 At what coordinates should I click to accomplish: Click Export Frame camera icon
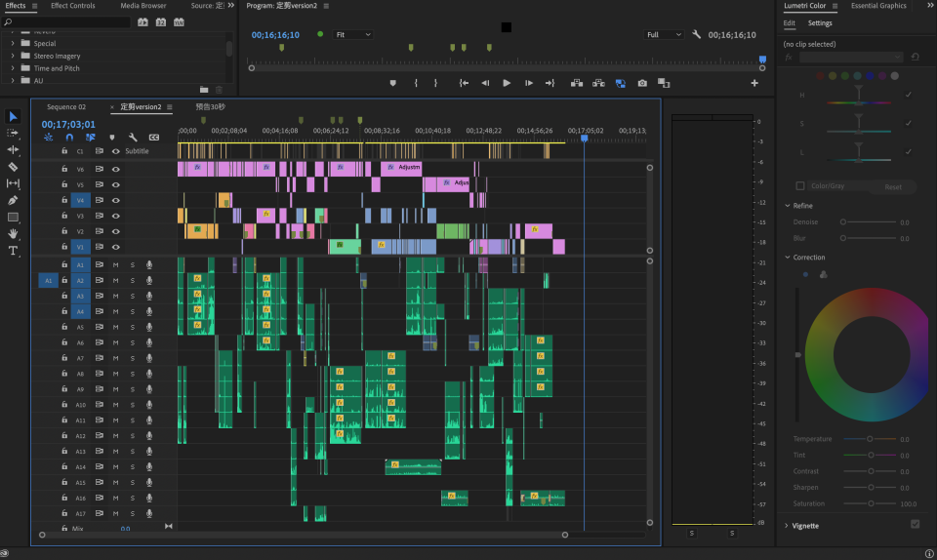tap(642, 84)
